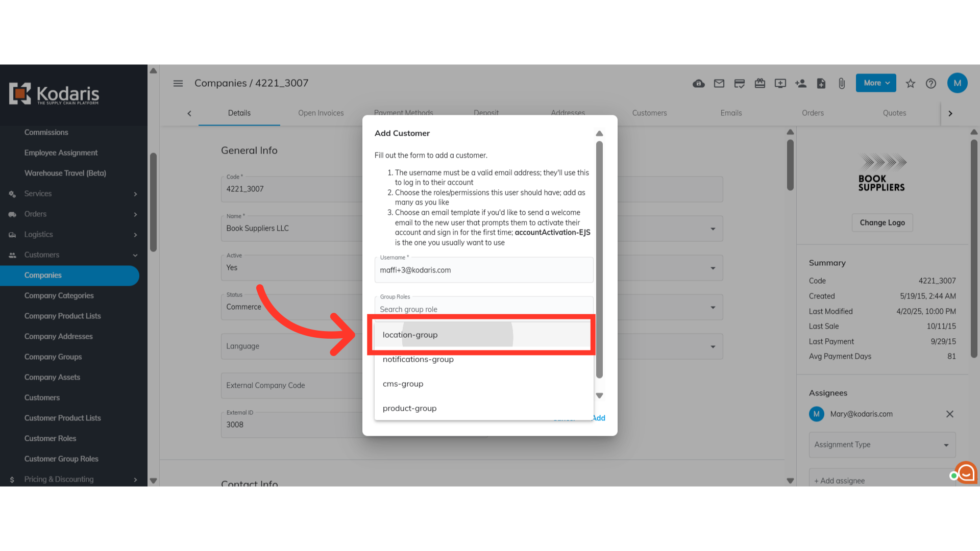This screenshot has height=551, width=980.
Task: Remove assignee Mary@kodaris.com
Action: 949,414
